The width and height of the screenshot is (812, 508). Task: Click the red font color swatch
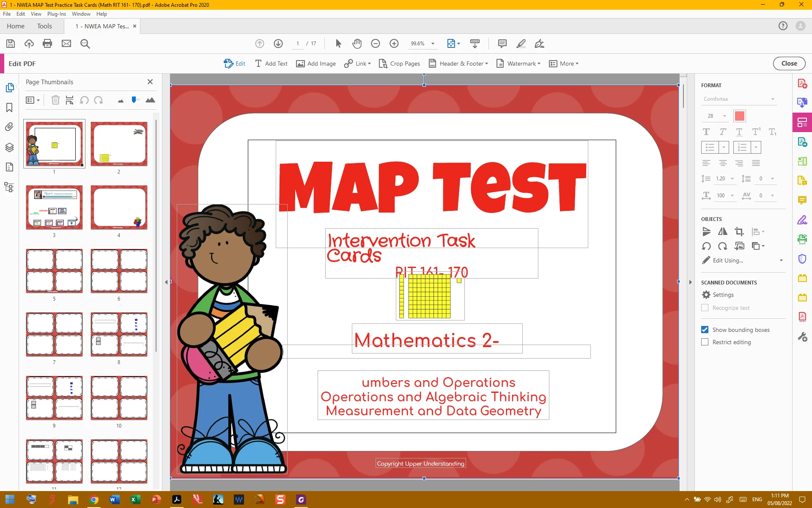pyautogui.click(x=739, y=116)
